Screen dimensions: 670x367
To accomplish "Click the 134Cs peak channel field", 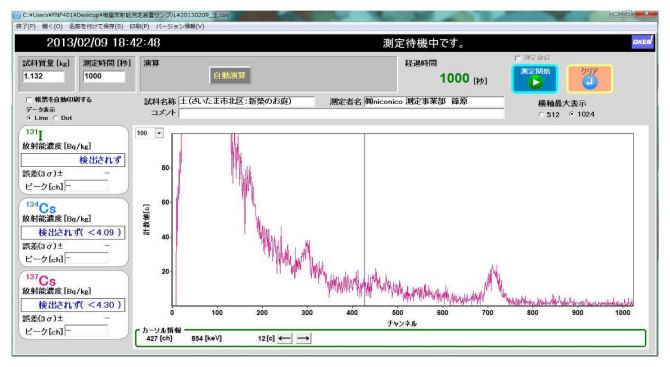I will [x=86, y=258].
